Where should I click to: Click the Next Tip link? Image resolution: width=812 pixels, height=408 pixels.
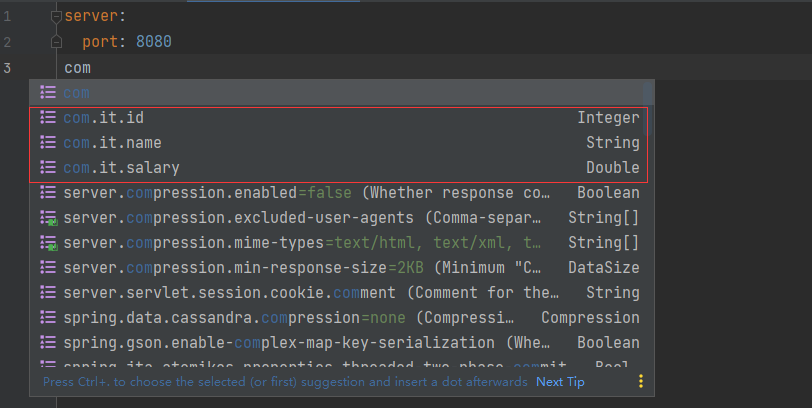pos(560,382)
